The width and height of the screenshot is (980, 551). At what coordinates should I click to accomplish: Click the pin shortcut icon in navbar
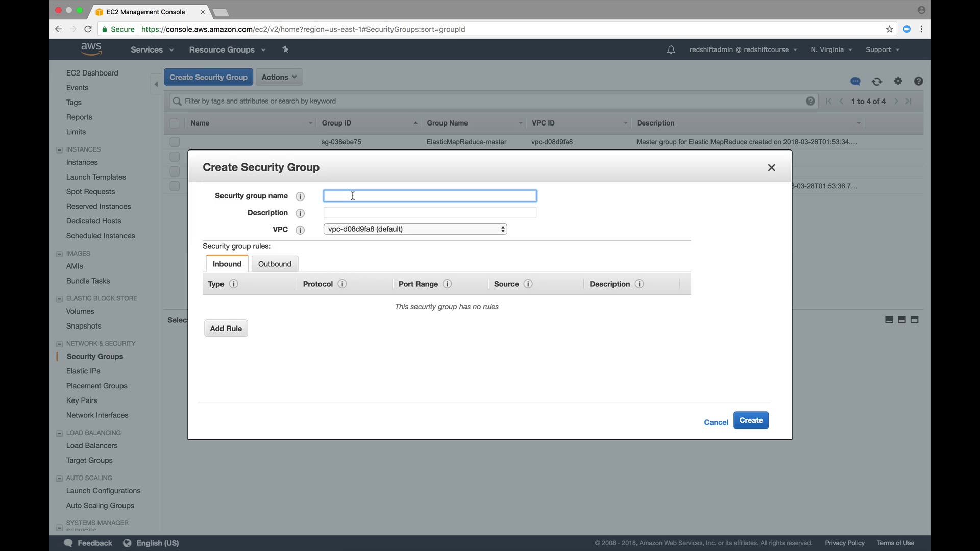pos(285,49)
